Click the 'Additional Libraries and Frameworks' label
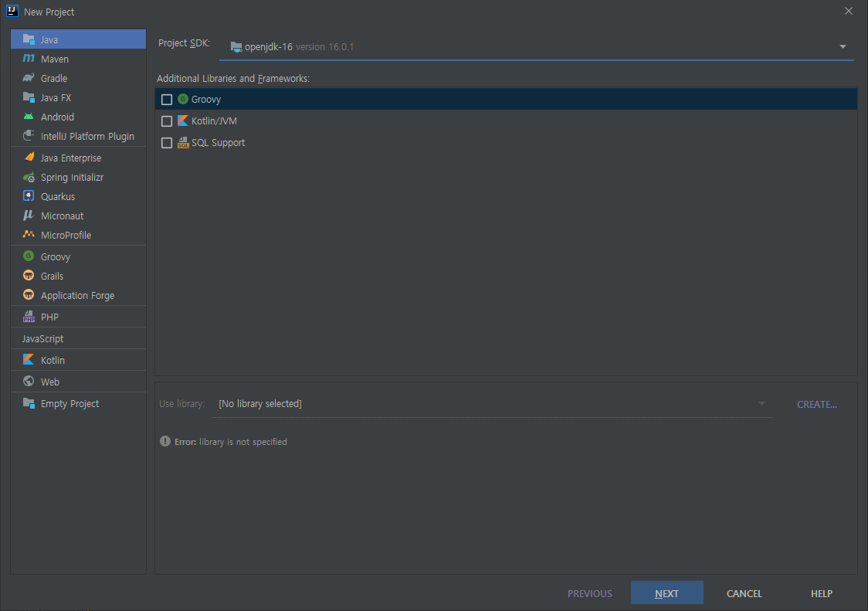This screenshot has height=611, width=868. (233, 79)
